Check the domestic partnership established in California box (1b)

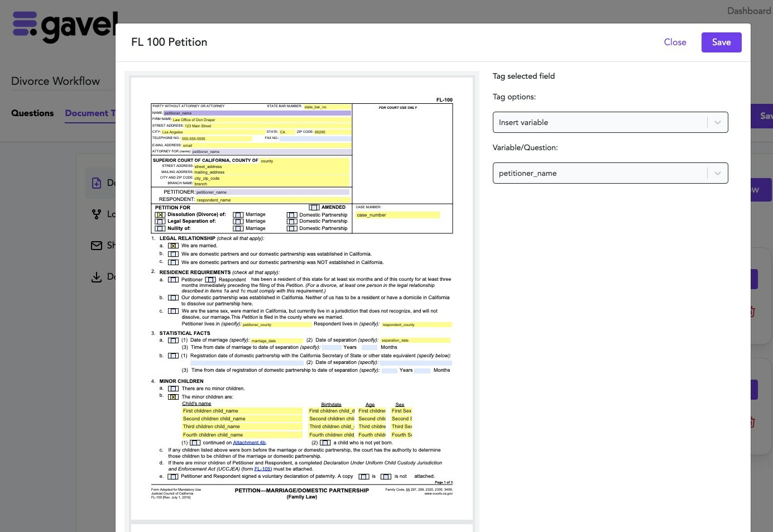(174, 254)
